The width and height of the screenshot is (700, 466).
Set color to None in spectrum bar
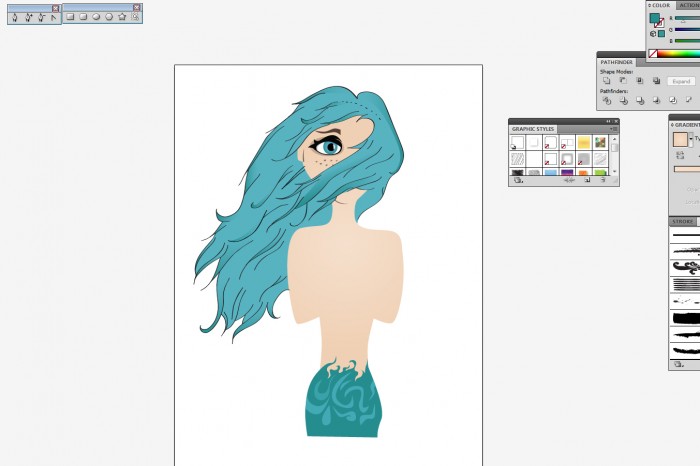(653, 54)
